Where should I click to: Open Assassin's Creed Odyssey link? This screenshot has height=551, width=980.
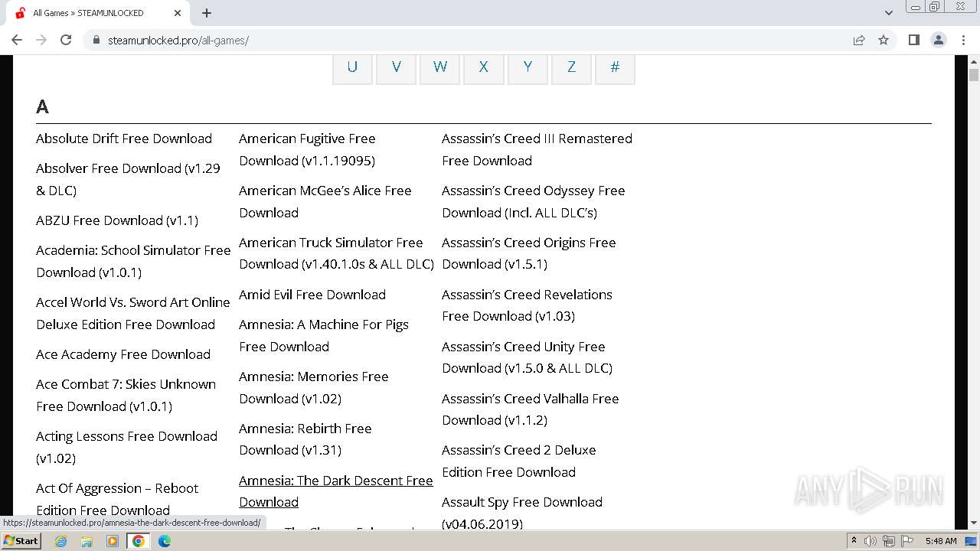[x=534, y=201]
